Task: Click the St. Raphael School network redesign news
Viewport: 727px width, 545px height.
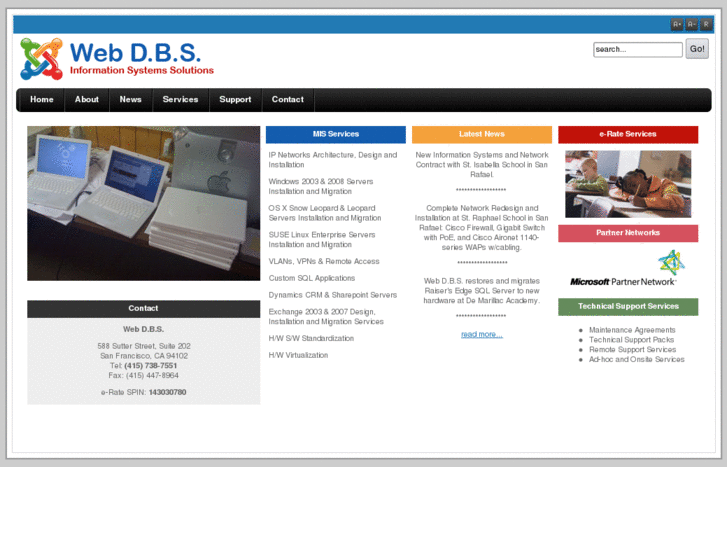Action: click(x=482, y=228)
